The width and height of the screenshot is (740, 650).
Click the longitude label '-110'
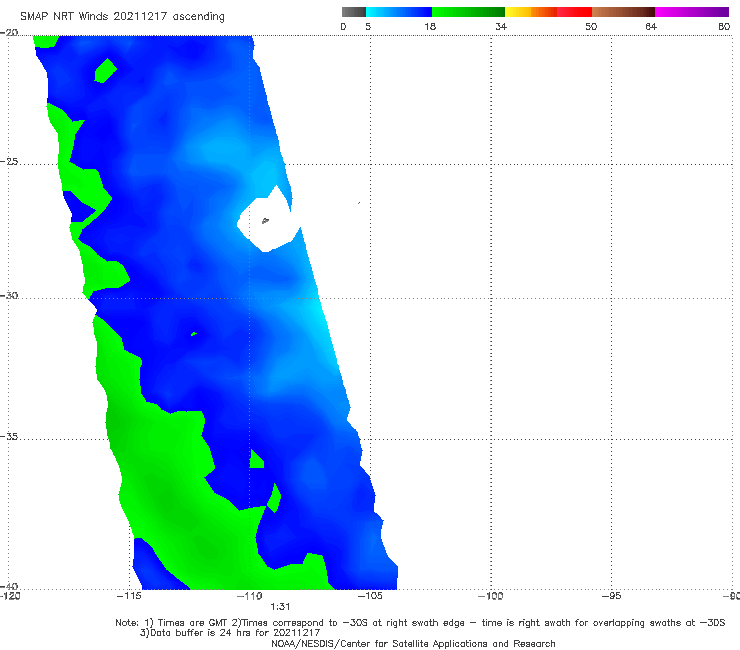click(250, 596)
